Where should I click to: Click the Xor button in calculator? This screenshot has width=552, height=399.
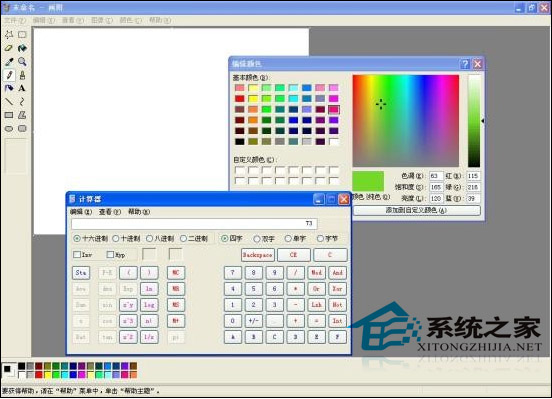pyautogui.click(x=337, y=289)
